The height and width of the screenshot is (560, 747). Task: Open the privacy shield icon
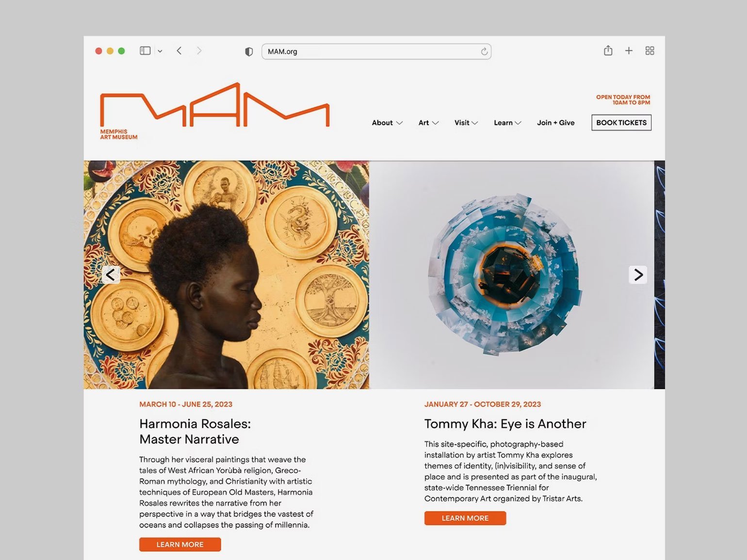(x=249, y=51)
